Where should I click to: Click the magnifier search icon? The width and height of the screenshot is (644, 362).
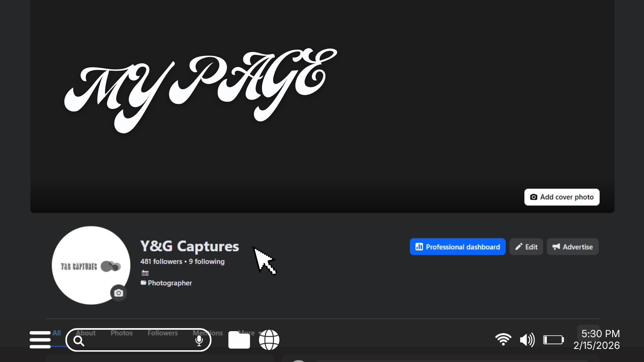tap(79, 341)
